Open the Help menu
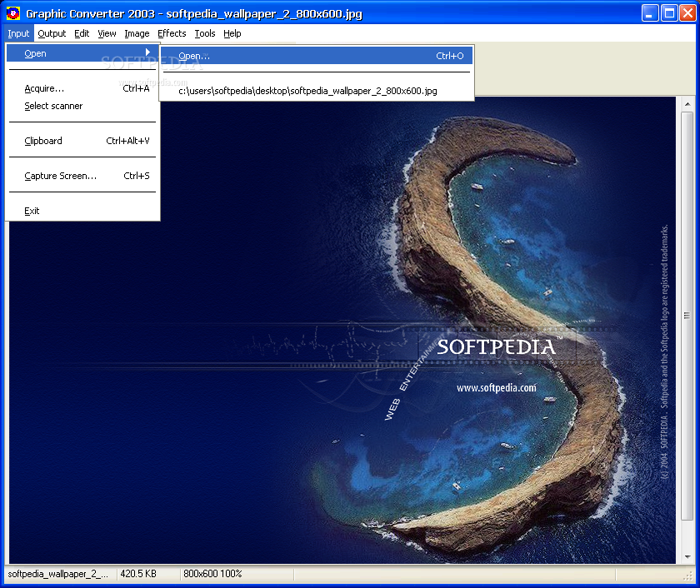Viewport: 700px width, 588px height. tap(232, 33)
